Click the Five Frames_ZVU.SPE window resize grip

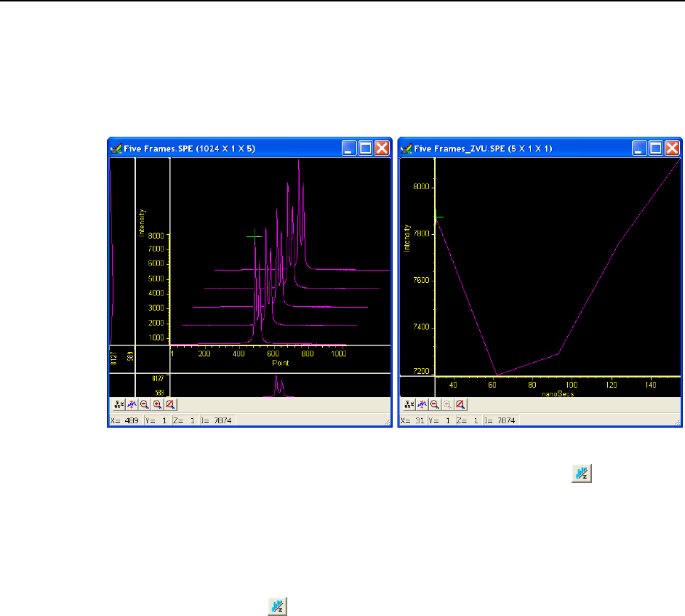(678, 422)
